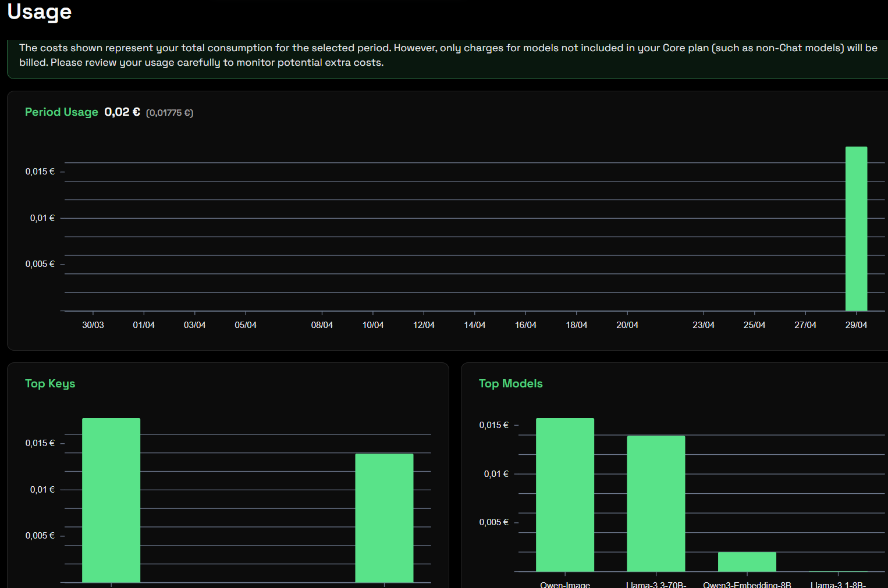Click the 29/04 usage bar in Period Usage chart
Viewport: 888px width, 588px height.
(856, 229)
